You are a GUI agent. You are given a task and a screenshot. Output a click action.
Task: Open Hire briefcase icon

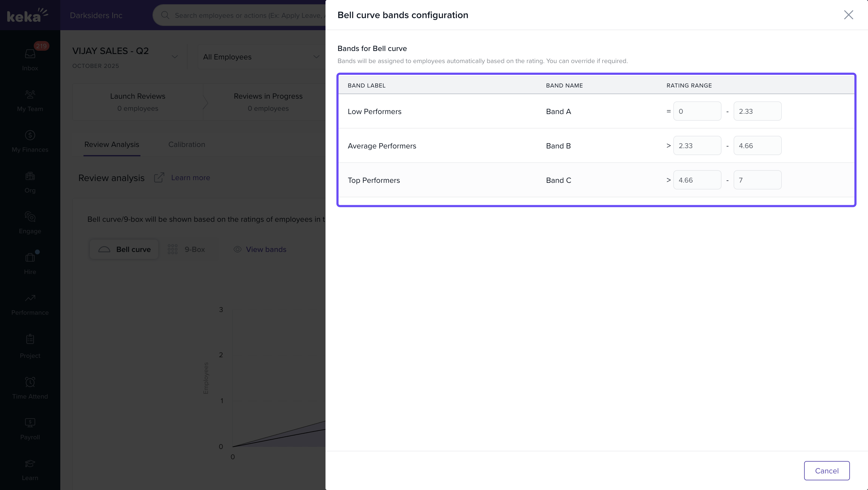pyautogui.click(x=30, y=258)
